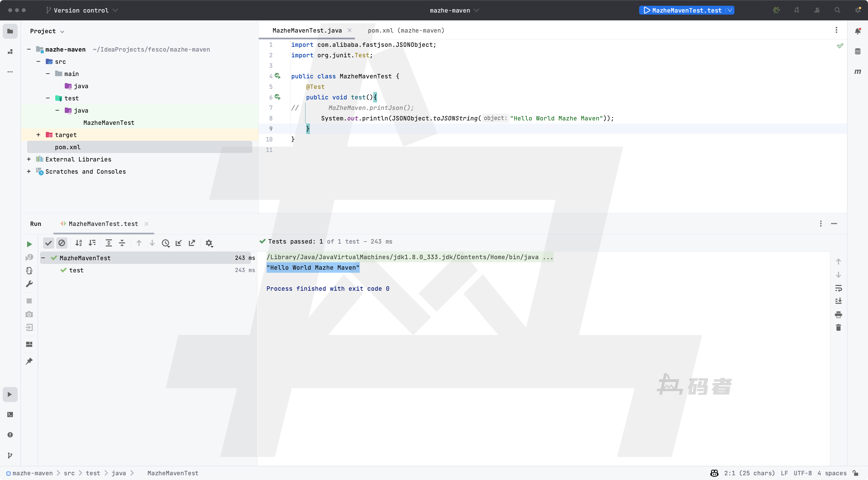Click the Print console output icon
The height and width of the screenshot is (480, 868).
pos(838,314)
